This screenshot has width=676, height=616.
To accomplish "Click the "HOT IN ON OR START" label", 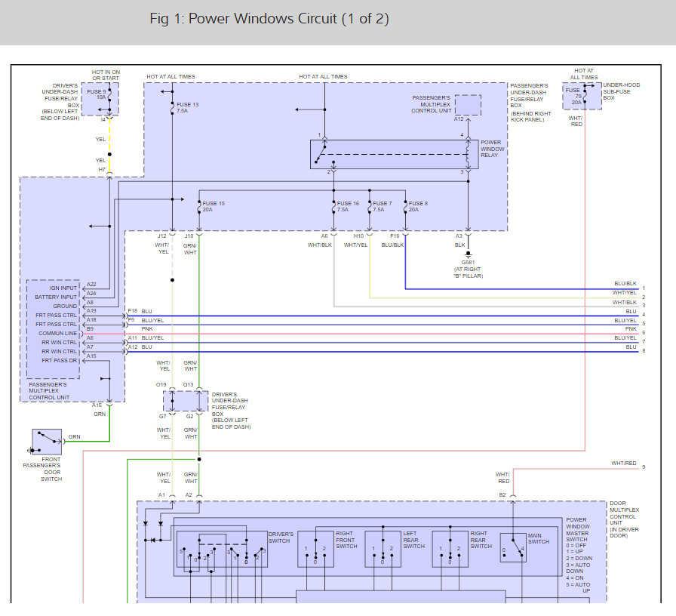I will pos(106,75).
